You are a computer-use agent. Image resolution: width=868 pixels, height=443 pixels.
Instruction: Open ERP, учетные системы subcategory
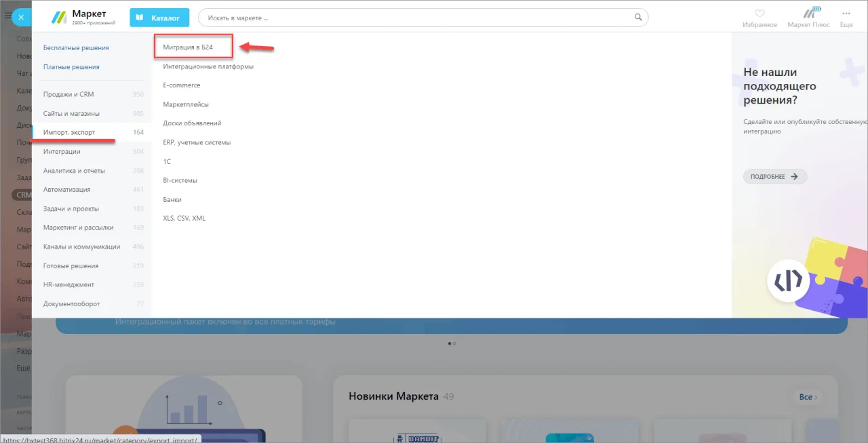coord(197,142)
